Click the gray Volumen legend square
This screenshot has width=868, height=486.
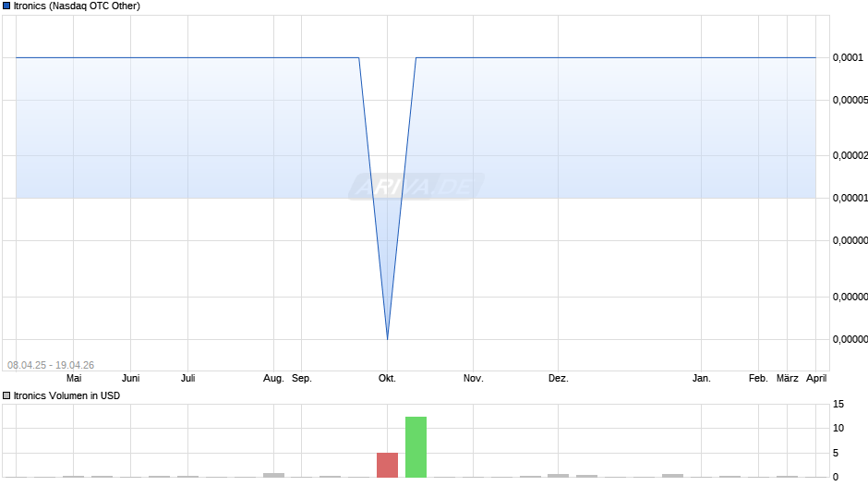coord(6,395)
